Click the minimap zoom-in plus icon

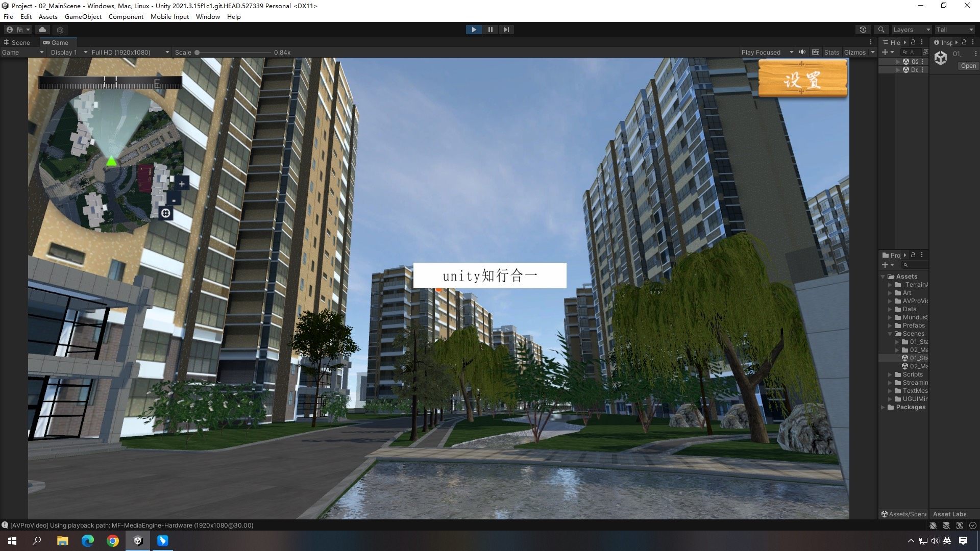(x=182, y=184)
